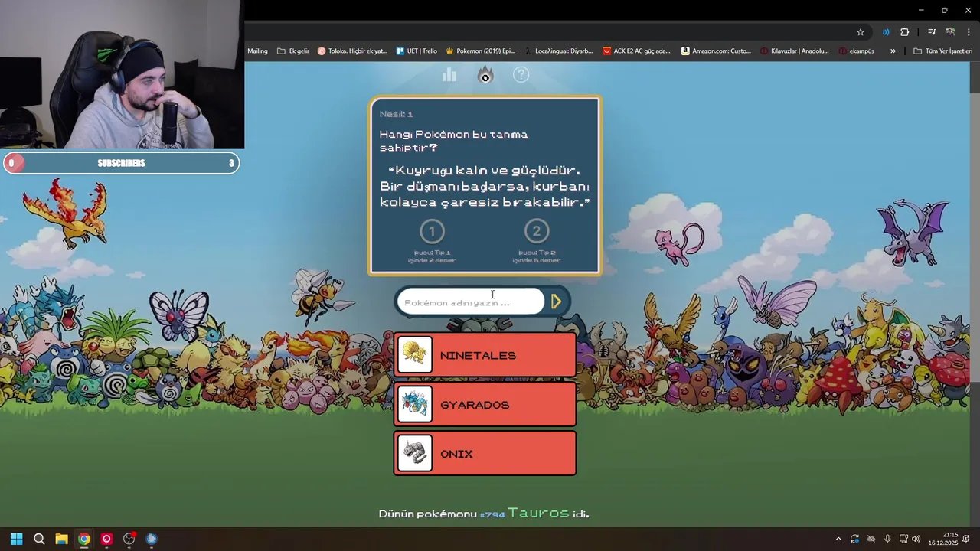
Task: Open the Localingual bookmark
Action: pyautogui.click(x=559, y=51)
